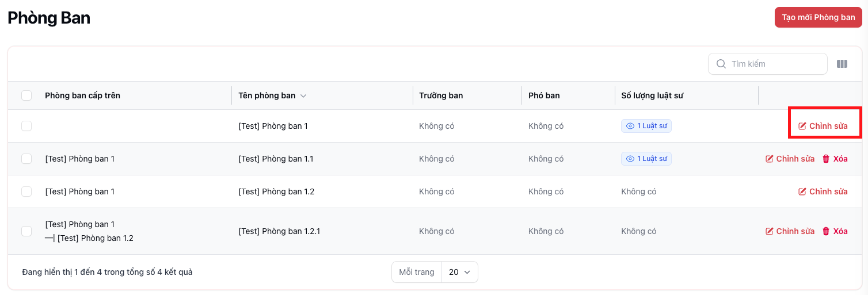Click the Số lượng luật sư header
Screen dimensions: 868x295
click(x=652, y=95)
